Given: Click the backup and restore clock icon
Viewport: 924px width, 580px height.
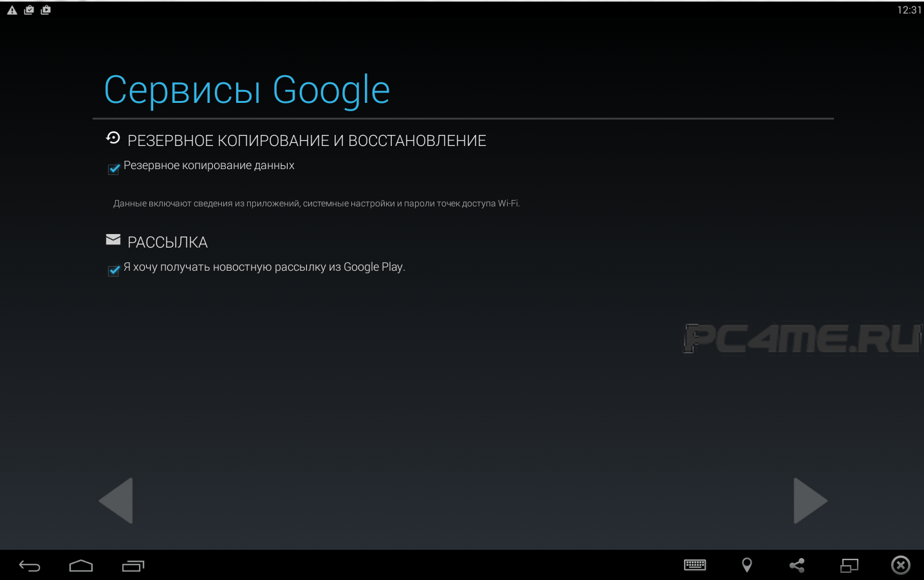Looking at the screenshot, I should pos(113,138).
